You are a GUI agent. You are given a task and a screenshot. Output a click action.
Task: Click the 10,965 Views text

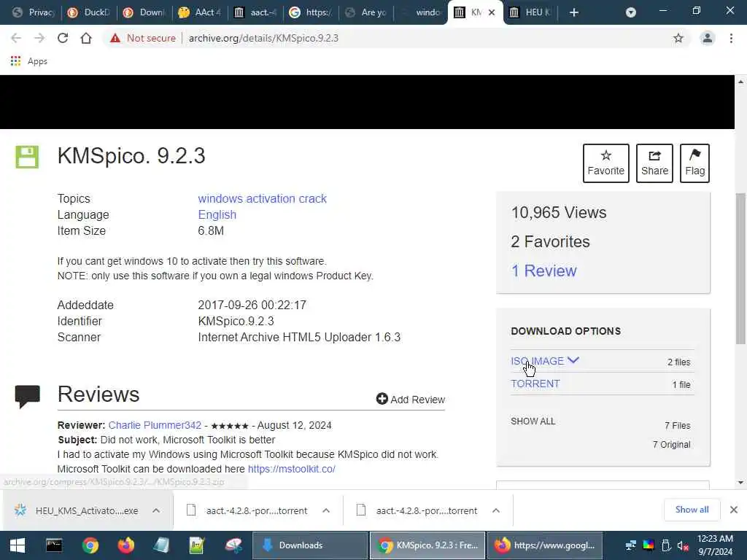tap(558, 212)
